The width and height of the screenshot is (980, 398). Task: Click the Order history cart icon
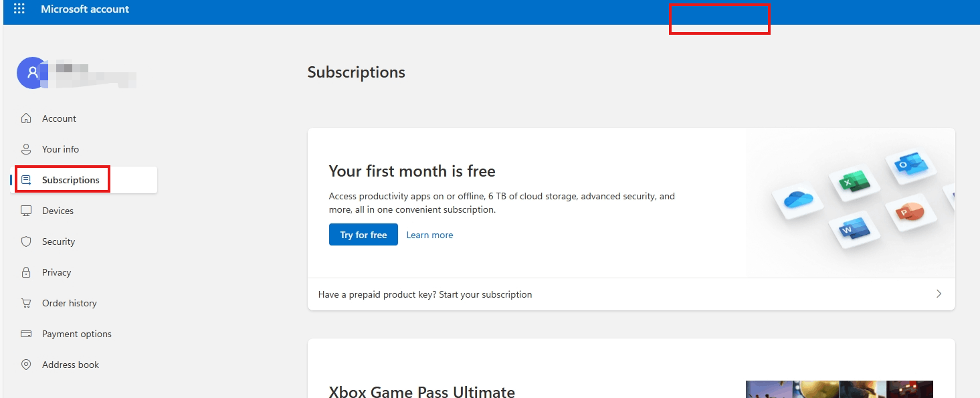pyautogui.click(x=26, y=303)
